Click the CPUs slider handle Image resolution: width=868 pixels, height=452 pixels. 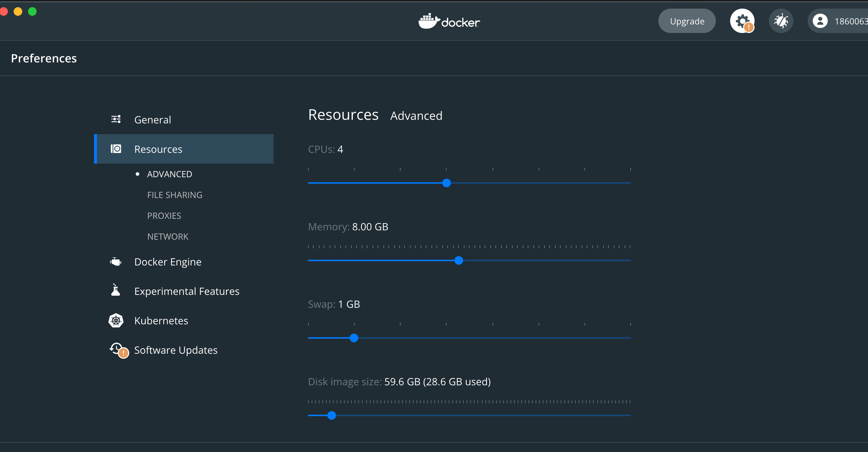[446, 183]
